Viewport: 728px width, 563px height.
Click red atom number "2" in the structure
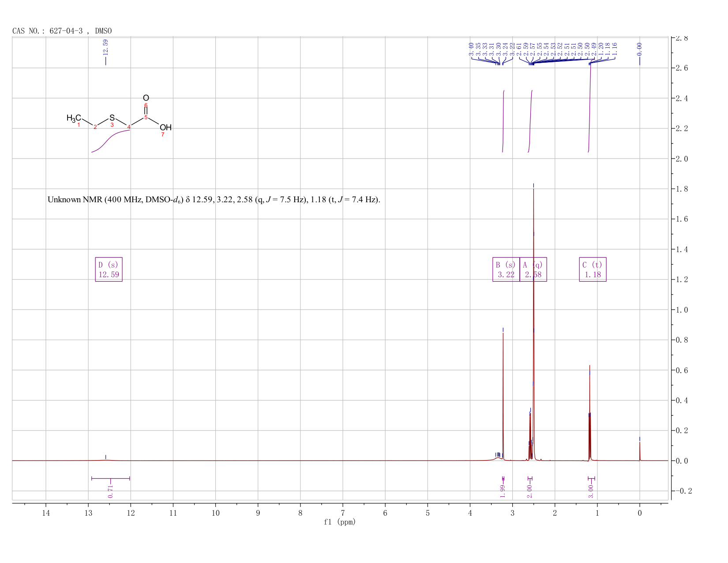[x=95, y=127]
